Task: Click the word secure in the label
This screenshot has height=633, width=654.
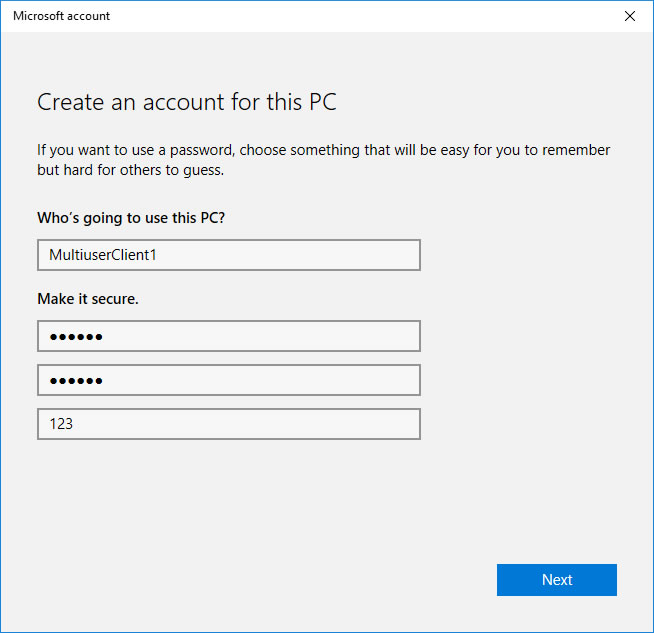Action: click(115, 298)
